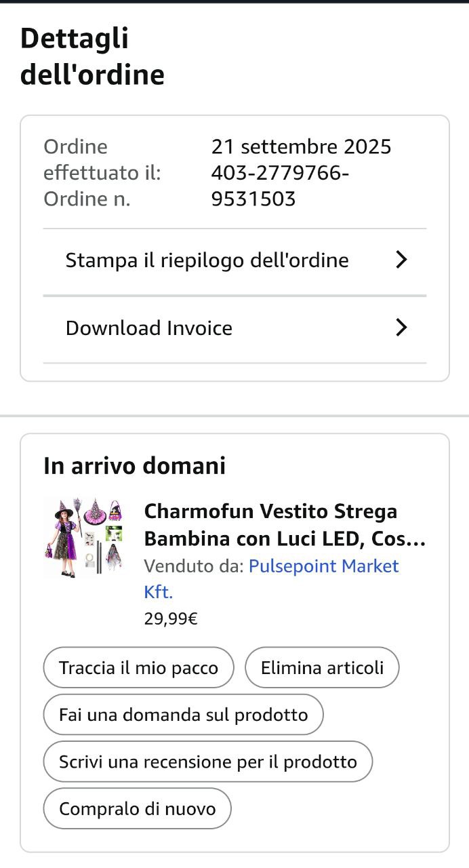Tap the chevron next to Download Invoice
Screen dimensions: 469x868
401,328
